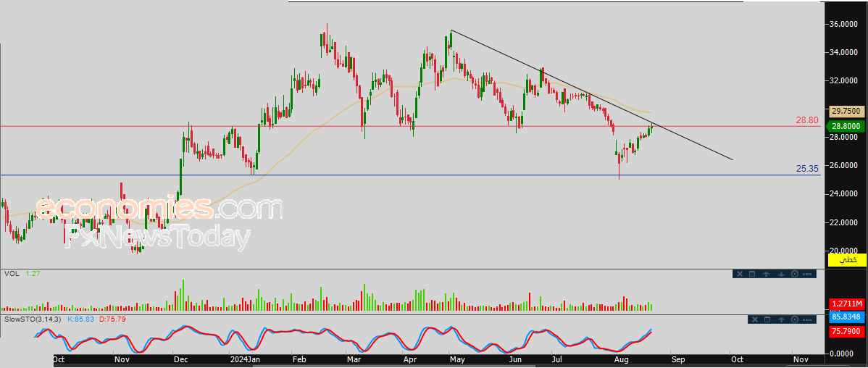Select the yellow scale-type label on price axis
Viewport: 868px width, 368px height.
point(846,259)
